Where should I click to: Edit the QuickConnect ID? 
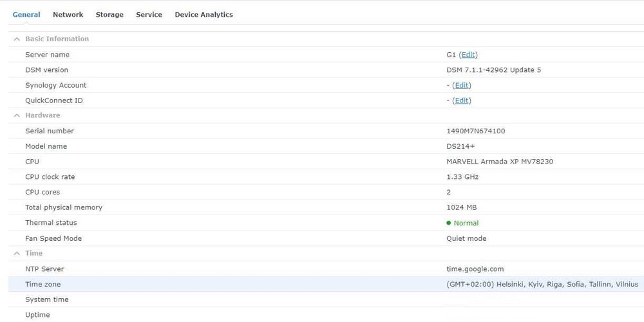click(462, 100)
